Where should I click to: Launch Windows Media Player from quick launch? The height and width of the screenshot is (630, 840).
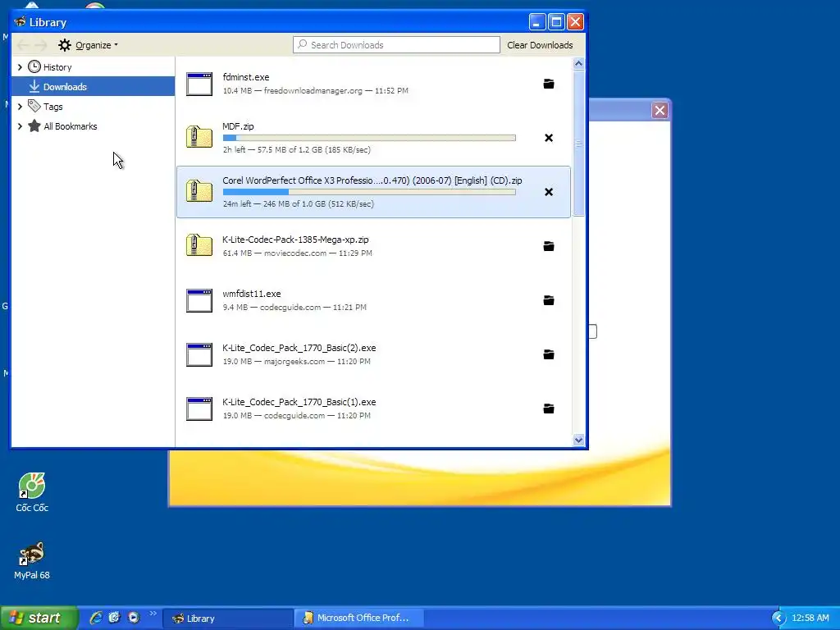[x=134, y=618]
